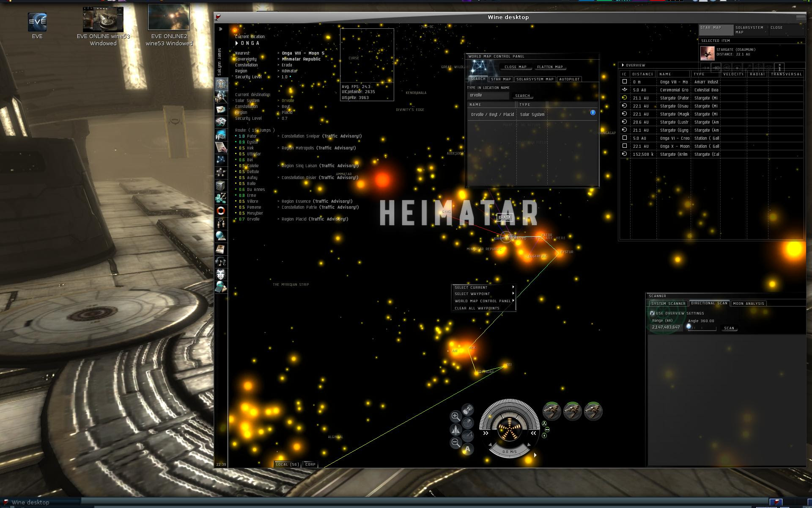Open the Corp chat channel
The image size is (812, 508).
coord(310,464)
